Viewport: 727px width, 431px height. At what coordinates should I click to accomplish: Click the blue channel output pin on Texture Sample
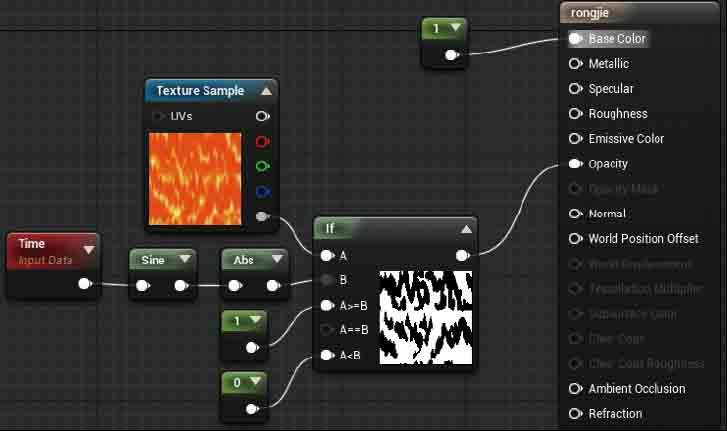[262, 191]
